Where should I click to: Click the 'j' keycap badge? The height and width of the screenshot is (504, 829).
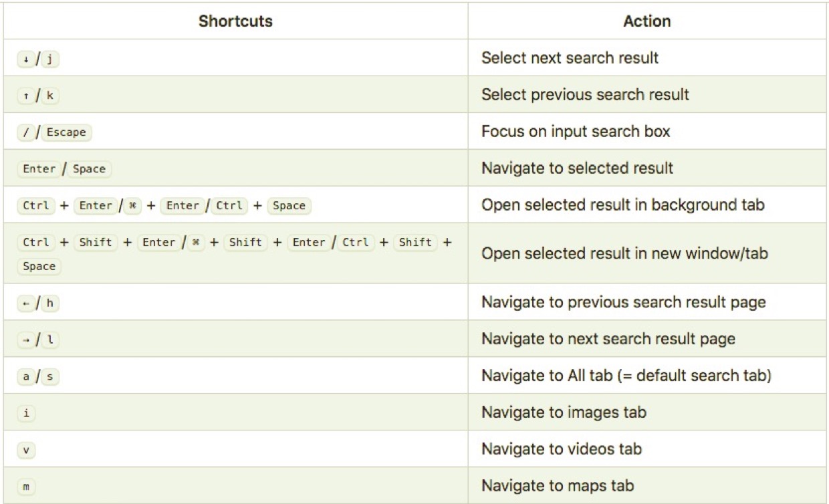(x=49, y=58)
